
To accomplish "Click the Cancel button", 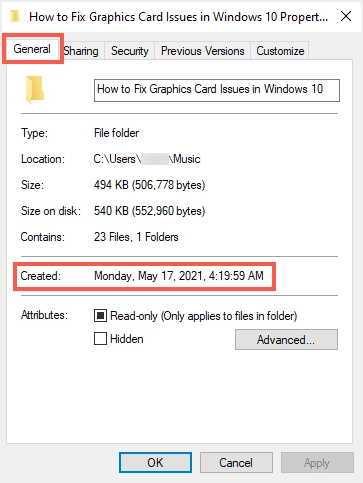I will tap(236, 463).
